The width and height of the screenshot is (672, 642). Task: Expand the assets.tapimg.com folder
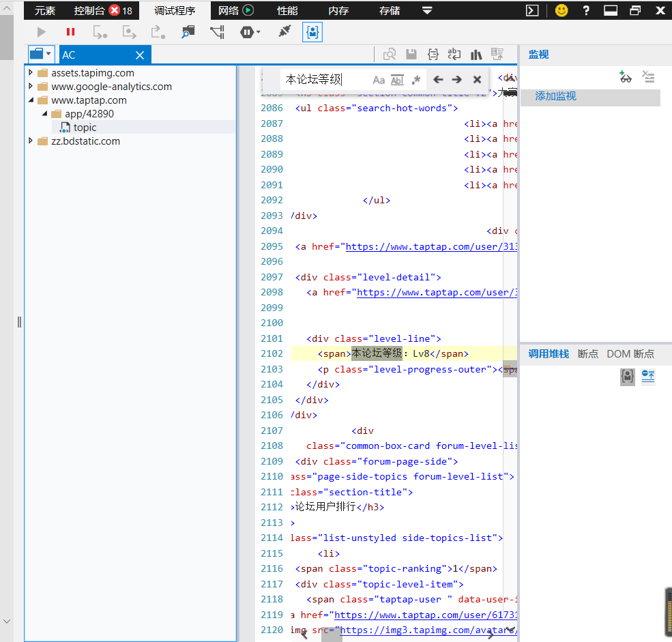[x=31, y=72]
